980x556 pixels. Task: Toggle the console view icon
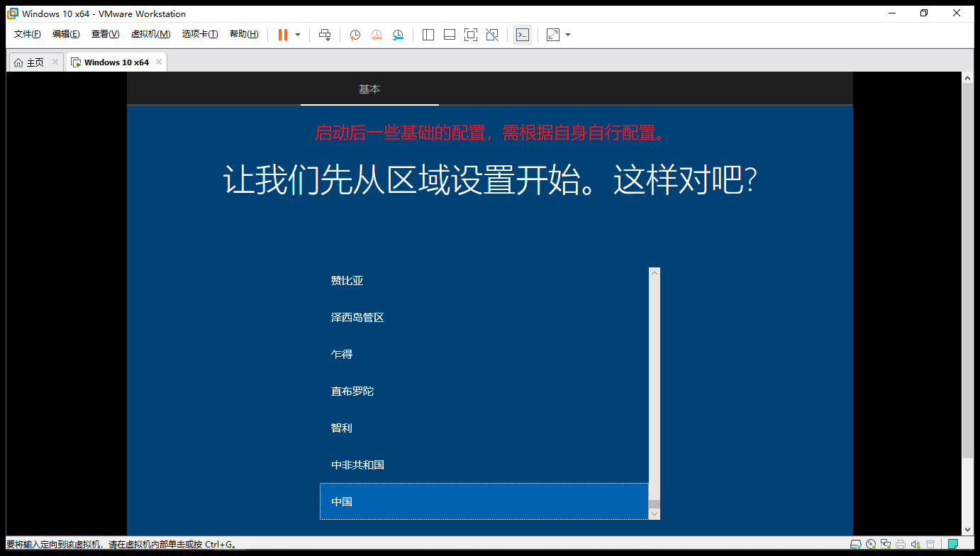523,35
